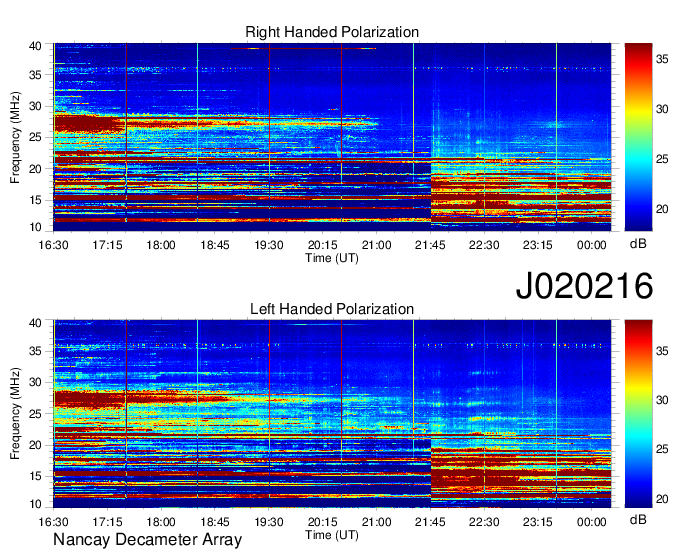Click the 16:30 time tick under Right Handed plot

point(53,245)
